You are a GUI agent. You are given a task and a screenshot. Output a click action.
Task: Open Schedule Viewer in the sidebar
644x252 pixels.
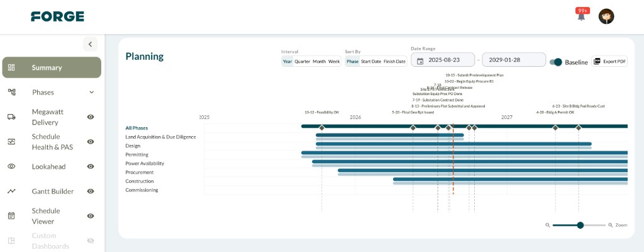coord(46,215)
